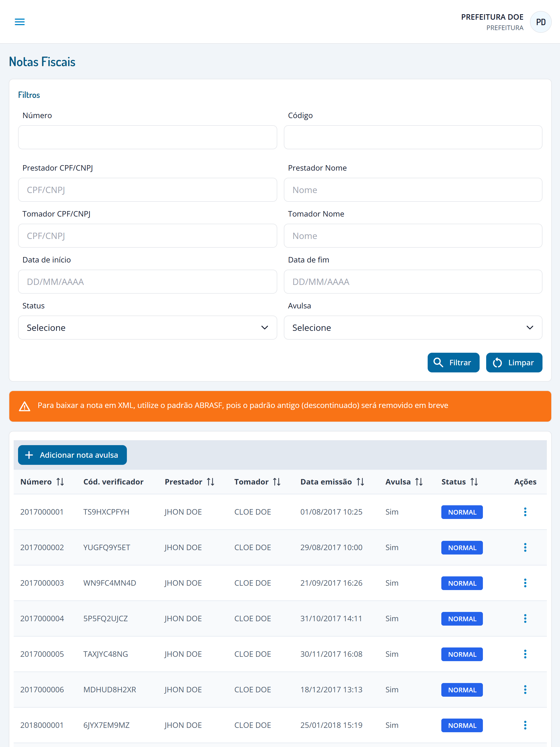Open the hamburger navigation menu

pos(20,22)
